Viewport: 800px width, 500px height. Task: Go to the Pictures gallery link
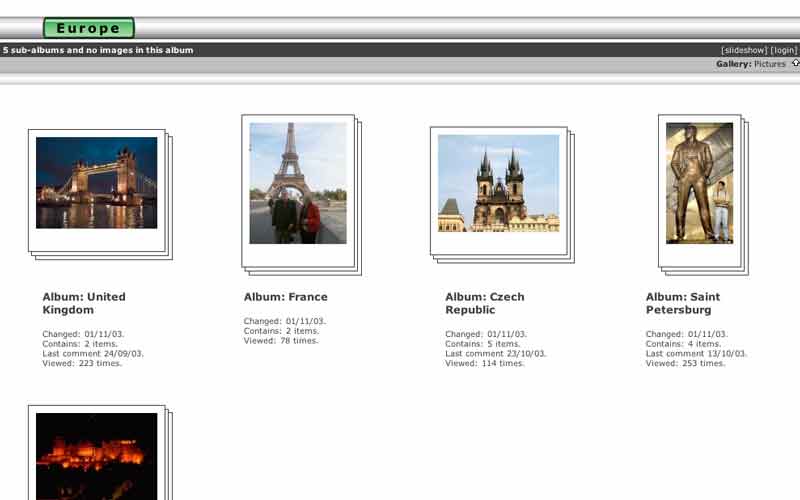[x=769, y=64]
